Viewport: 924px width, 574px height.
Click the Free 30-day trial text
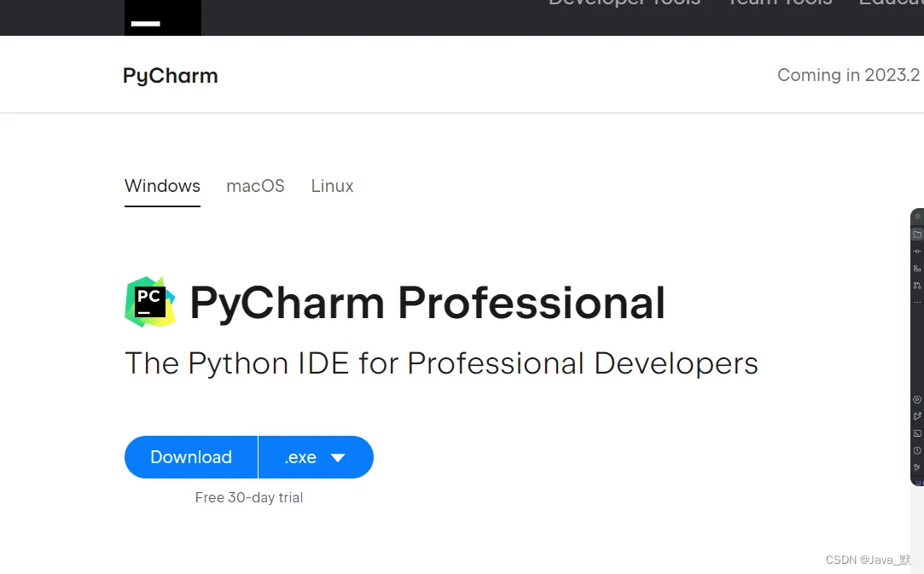click(x=248, y=498)
